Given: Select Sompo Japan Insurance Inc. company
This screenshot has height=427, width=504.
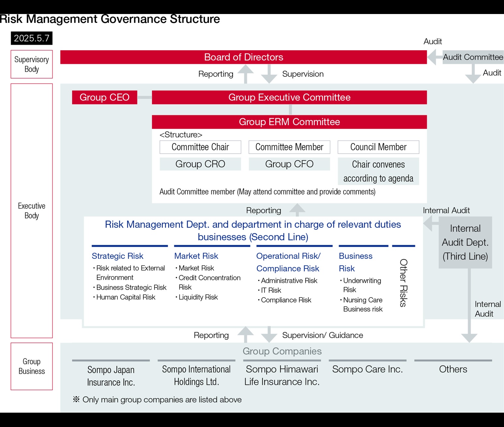Looking at the screenshot, I should tap(111, 376).
